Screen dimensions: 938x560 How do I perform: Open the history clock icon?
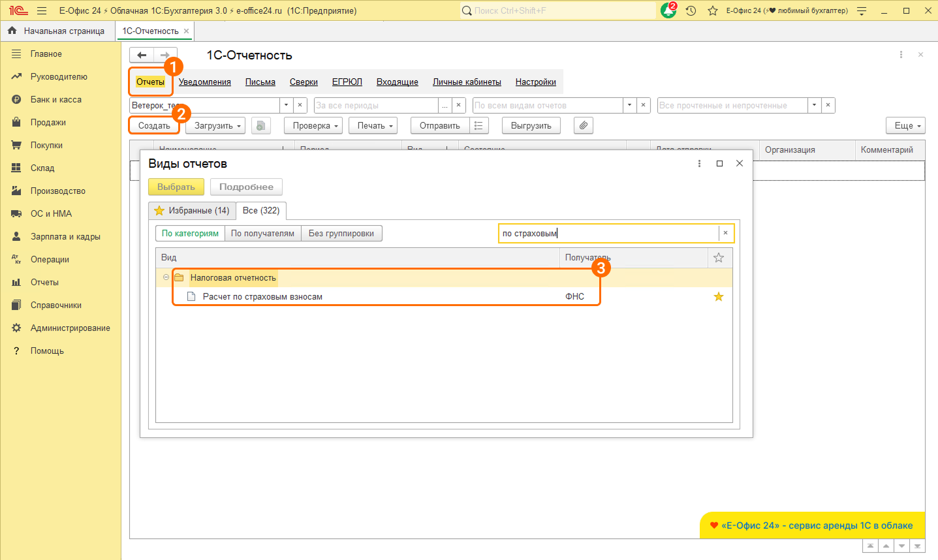(691, 10)
